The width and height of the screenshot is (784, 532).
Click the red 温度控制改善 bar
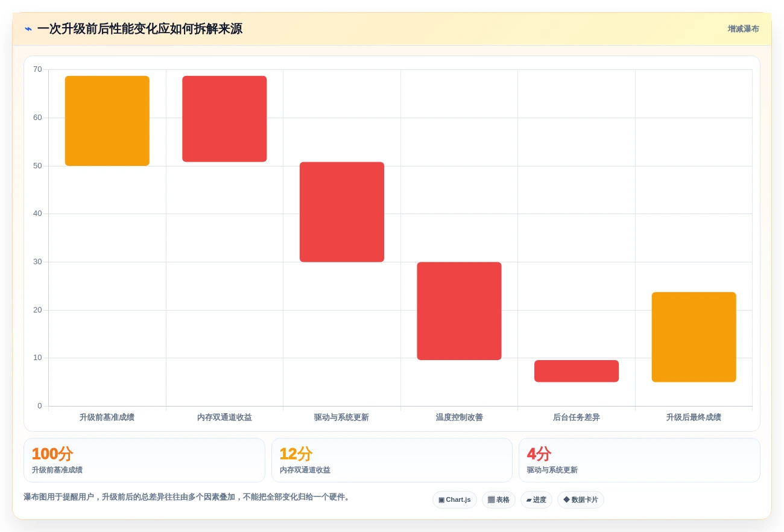coord(459,311)
